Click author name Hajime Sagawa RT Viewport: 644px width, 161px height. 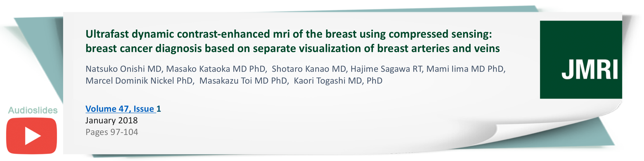click(386, 69)
